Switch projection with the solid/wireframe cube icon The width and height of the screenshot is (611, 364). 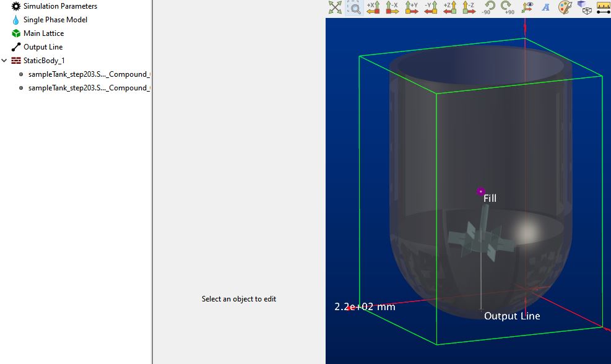tap(584, 7)
